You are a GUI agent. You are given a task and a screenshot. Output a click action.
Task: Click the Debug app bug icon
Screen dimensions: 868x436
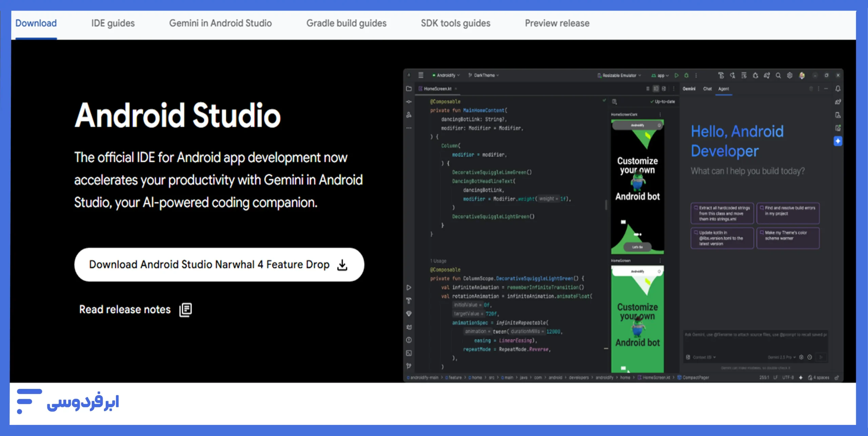[686, 75]
